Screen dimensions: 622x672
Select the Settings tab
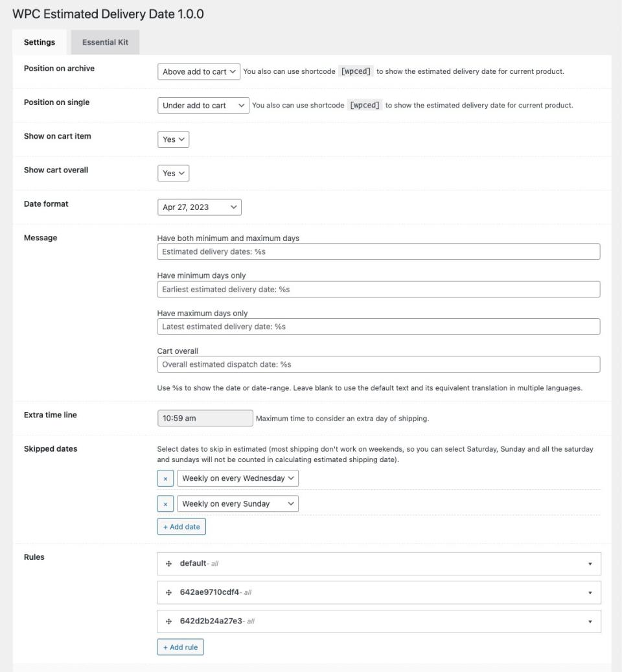click(x=39, y=41)
